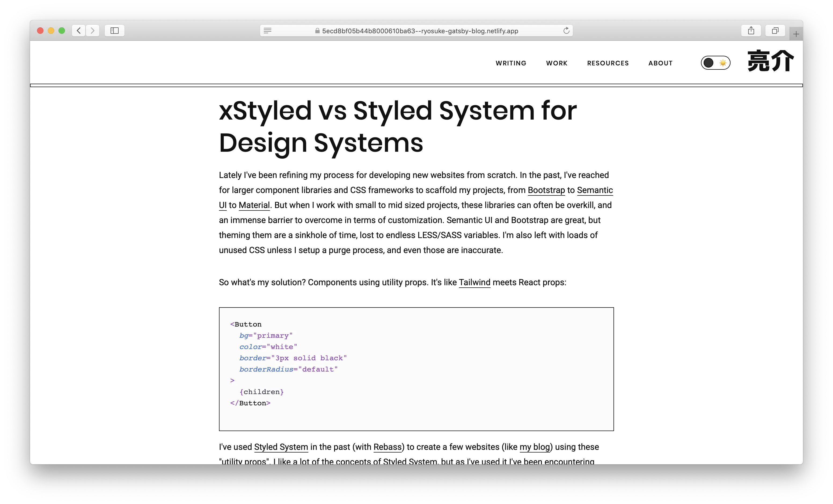Open the tab overview icon
The width and height of the screenshot is (833, 504).
775,30
